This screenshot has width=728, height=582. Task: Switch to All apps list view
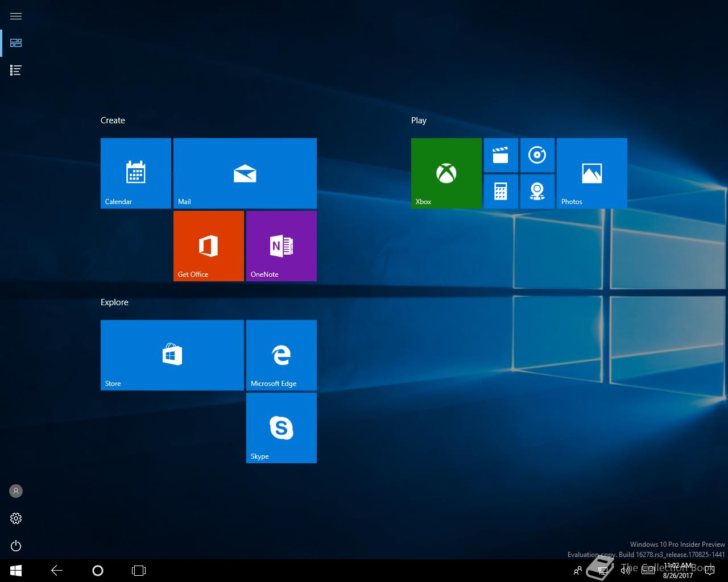click(16, 70)
